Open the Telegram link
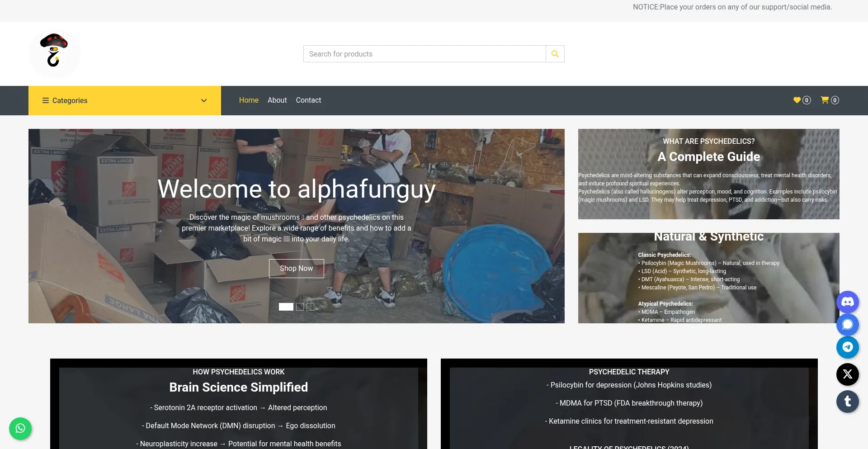 [x=848, y=347]
